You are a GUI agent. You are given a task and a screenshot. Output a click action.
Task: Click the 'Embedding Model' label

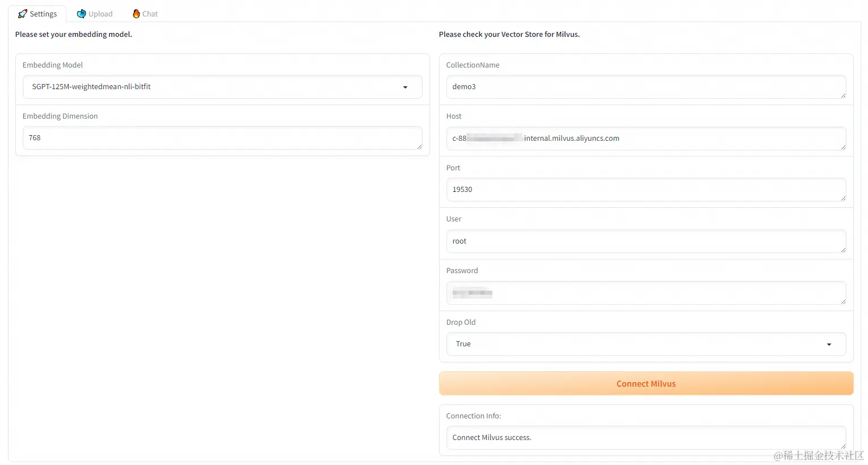click(x=53, y=65)
